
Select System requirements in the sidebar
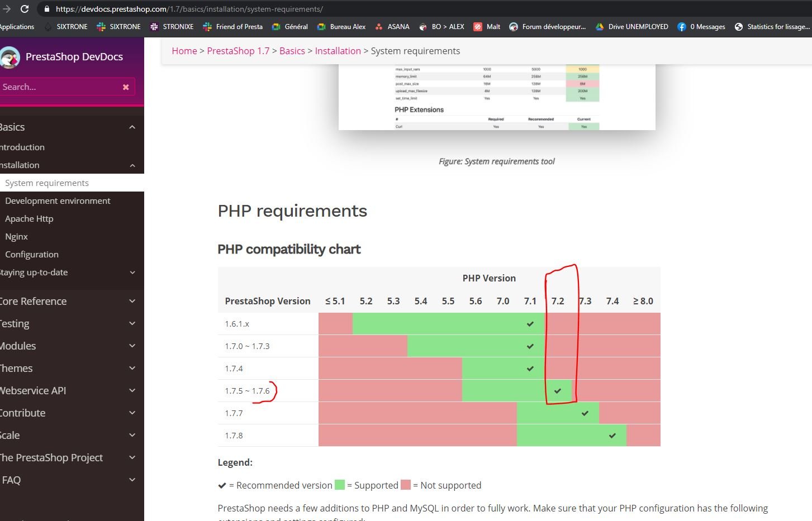(72, 183)
